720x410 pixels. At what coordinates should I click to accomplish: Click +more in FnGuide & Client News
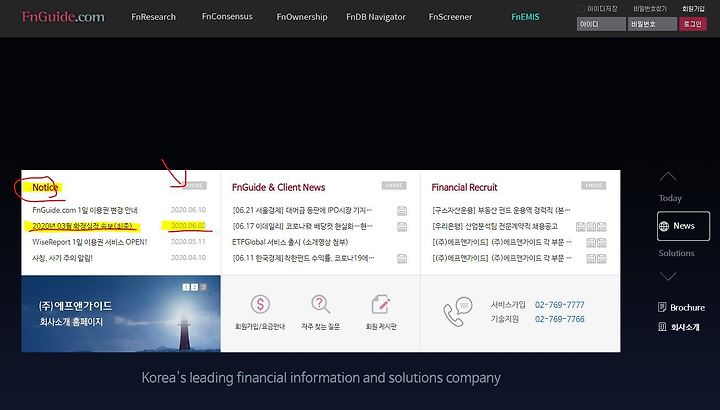394,185
